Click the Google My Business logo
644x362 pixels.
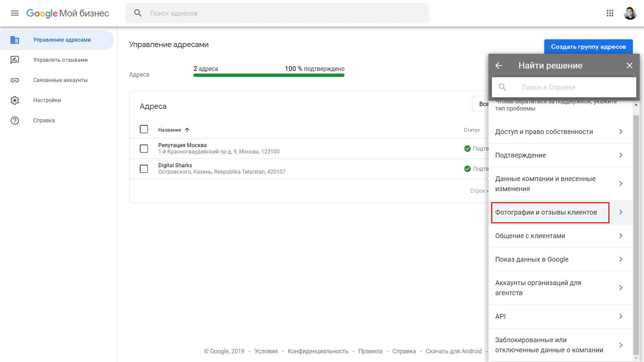[x=67, y=13]
